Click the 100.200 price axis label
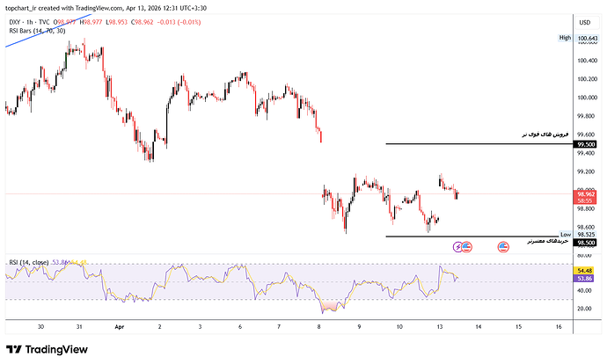 coord(588,79)
